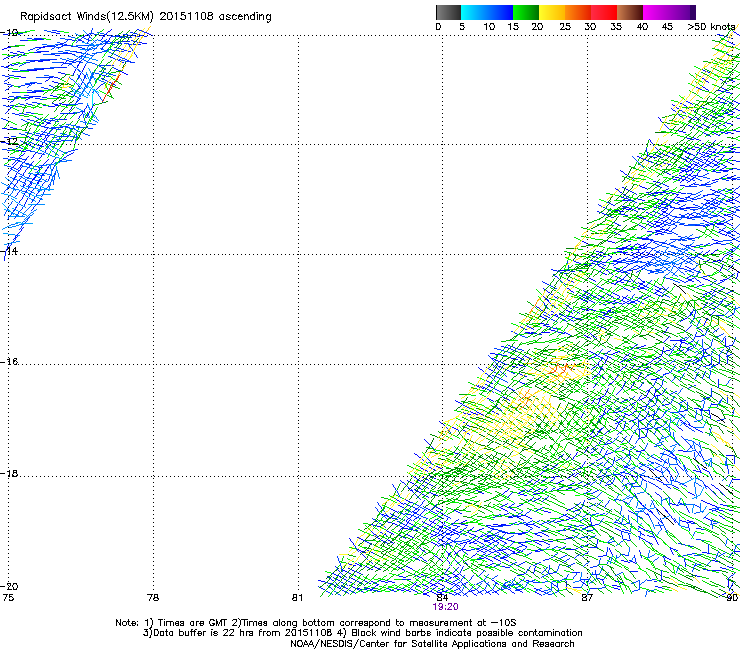Click the orange 25-30 knots legend swatch

[x=578, y=12]
